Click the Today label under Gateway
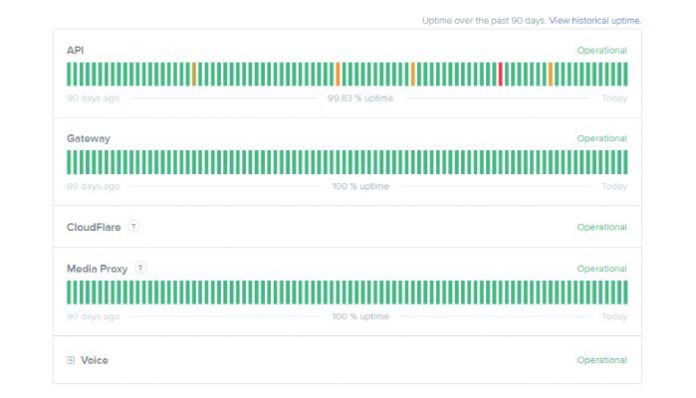The width and height of the screenshot is (696, 398). click(614, 186)
